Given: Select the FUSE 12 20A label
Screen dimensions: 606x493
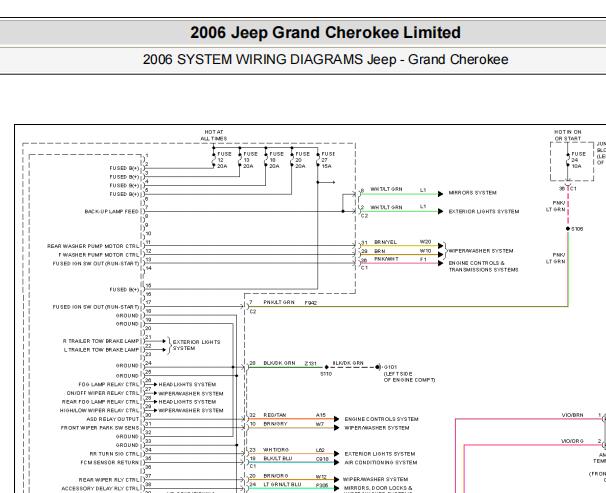Looking at the screenshot, I should pyautogui.click(x=224, y=160).
